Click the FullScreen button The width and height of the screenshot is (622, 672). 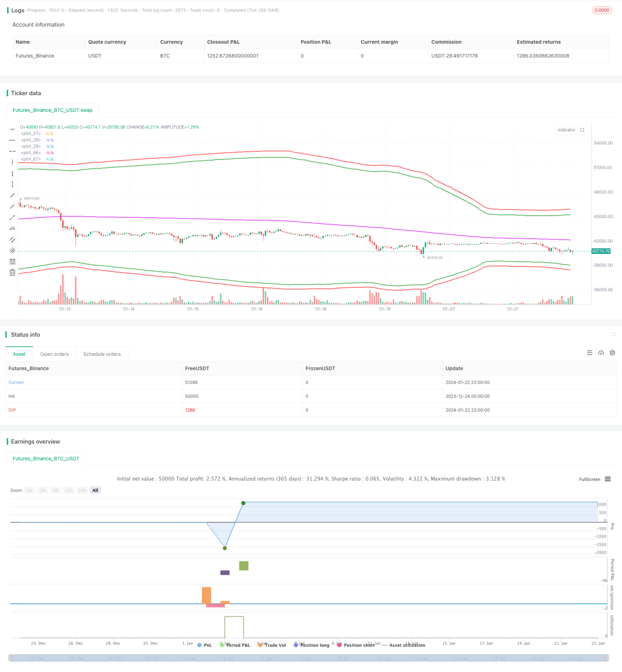pyautogui.click(x=589, y=479)
